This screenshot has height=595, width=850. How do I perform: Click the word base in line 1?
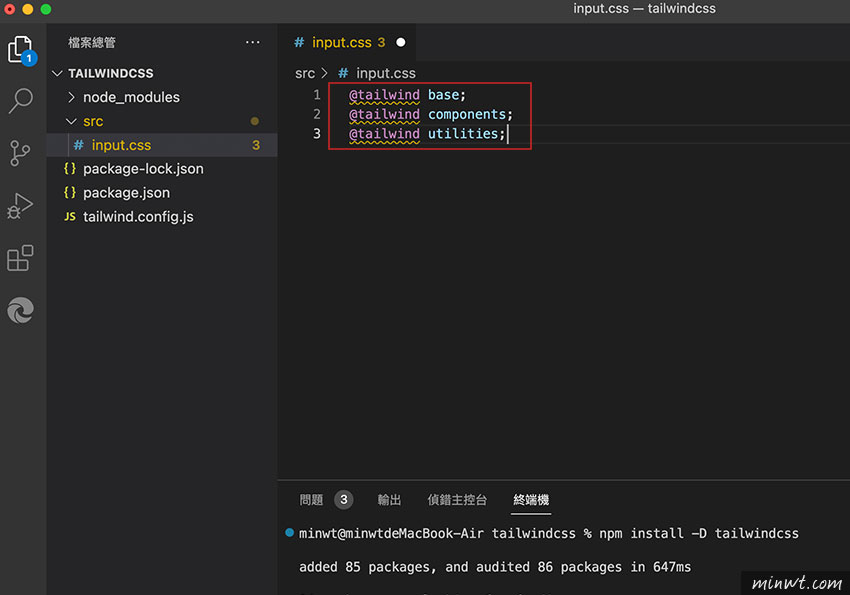(x=443, y=95)
